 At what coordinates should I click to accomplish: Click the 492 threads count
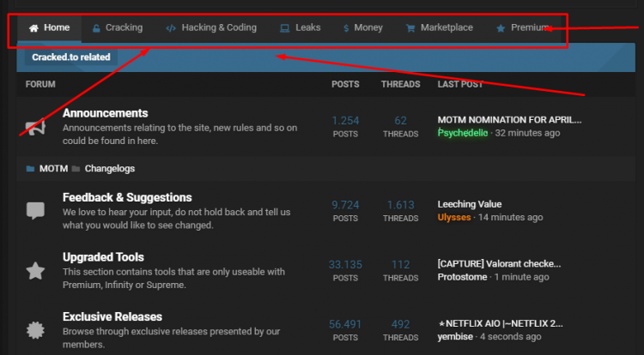[x=400, y=324]
